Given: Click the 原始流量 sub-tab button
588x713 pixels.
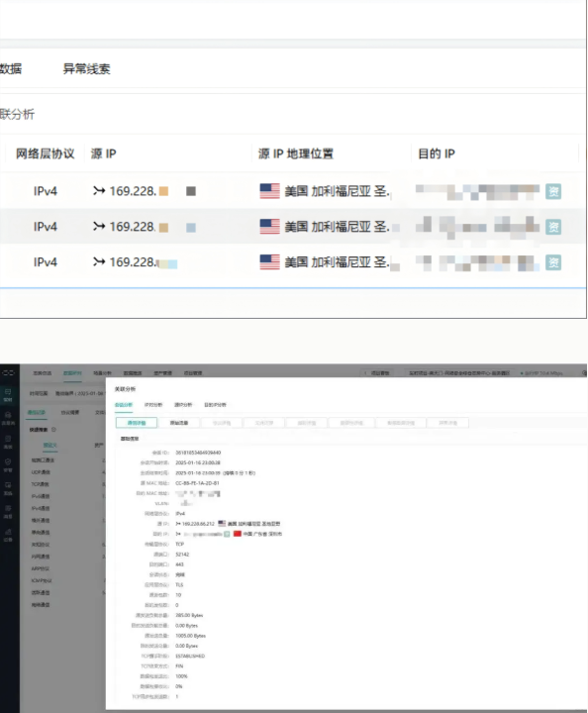Looking at the screenshot, I should (x=179, y=423).
